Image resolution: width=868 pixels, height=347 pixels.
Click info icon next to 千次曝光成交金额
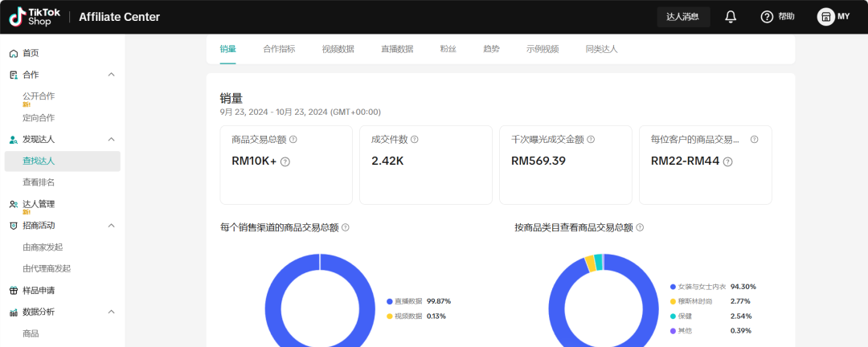(x=591, y=140)
